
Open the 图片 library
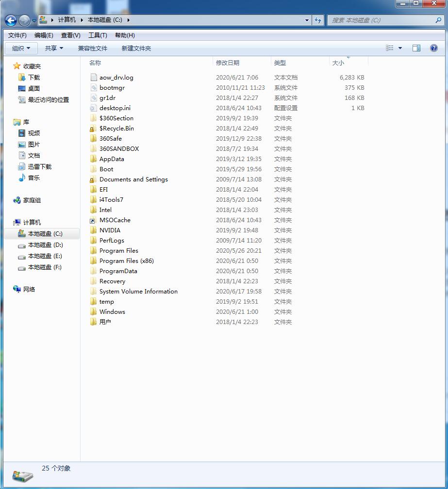[x=34, y=145]
